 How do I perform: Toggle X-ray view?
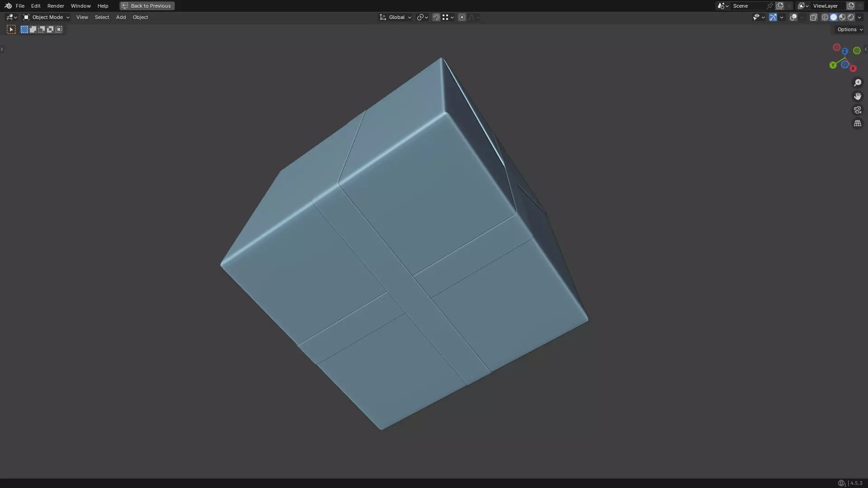click(x=813, y=17)
